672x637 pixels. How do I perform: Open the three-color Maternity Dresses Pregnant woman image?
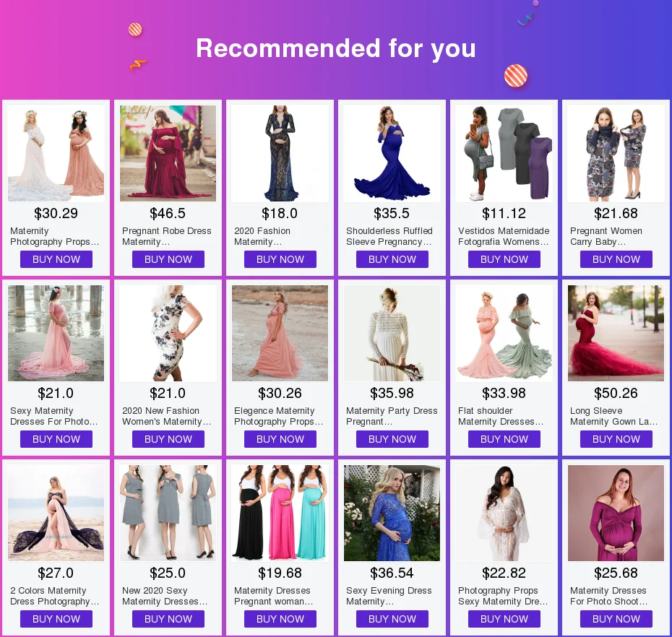[280, 513]
